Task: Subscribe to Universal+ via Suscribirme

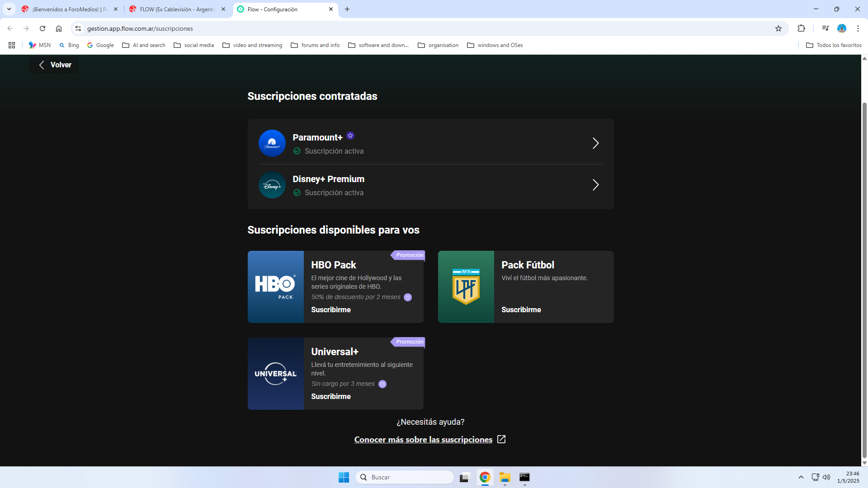Action: 331,396
